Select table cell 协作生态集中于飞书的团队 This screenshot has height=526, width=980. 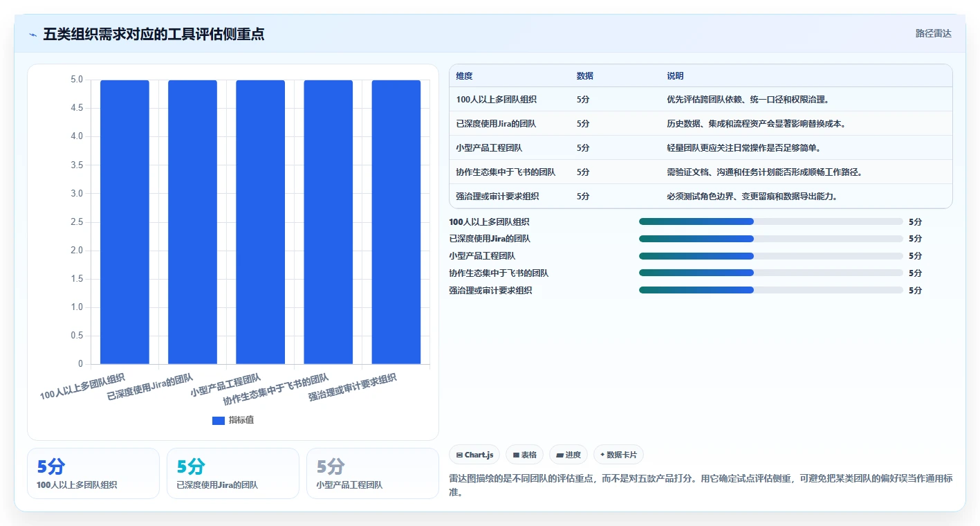click(506, 172)
